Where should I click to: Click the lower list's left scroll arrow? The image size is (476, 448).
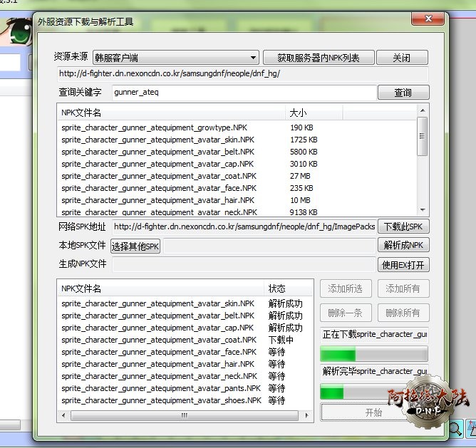(x=63, y=415)
